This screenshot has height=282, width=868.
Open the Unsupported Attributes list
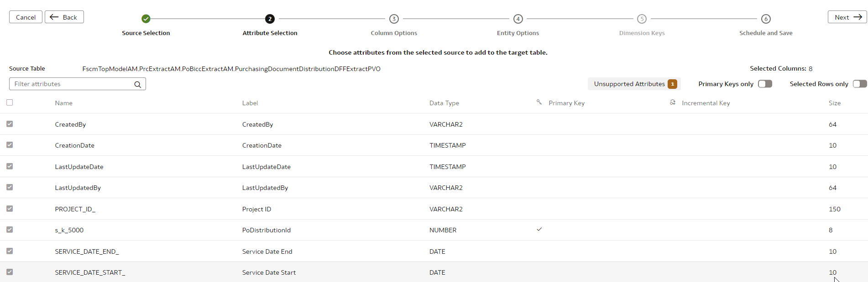click(634, 84)
